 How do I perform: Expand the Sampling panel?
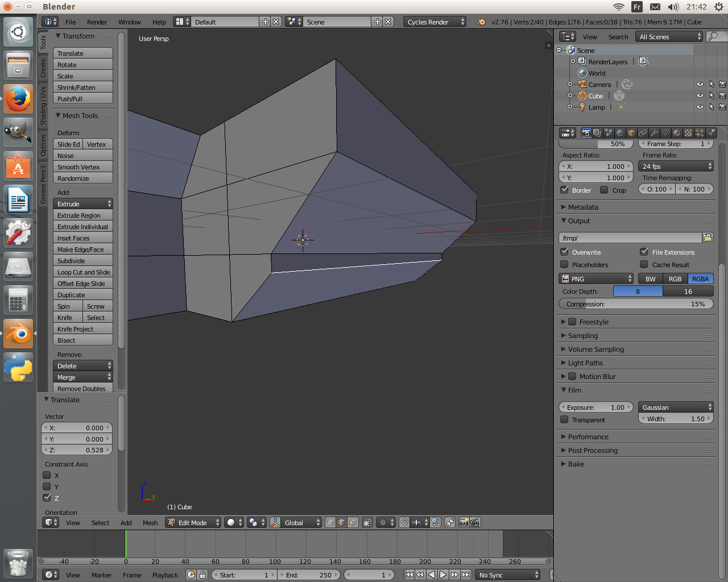click(582, 335)
